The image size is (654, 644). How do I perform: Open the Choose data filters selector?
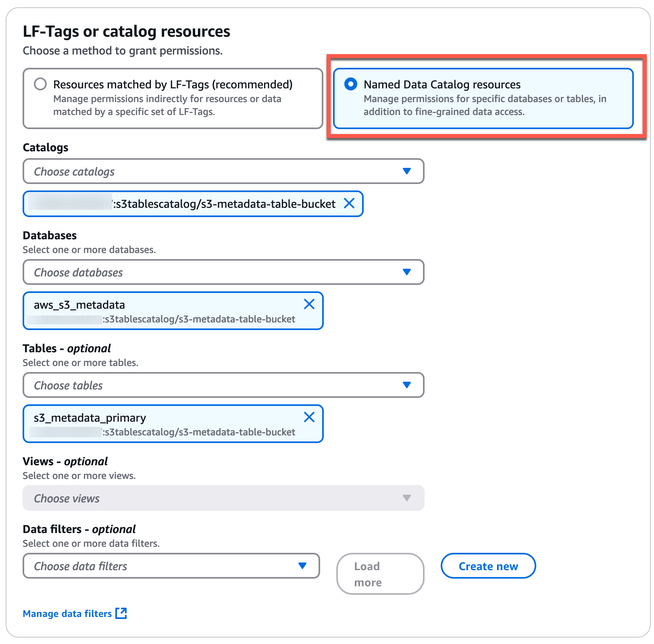tap(169, 566)
